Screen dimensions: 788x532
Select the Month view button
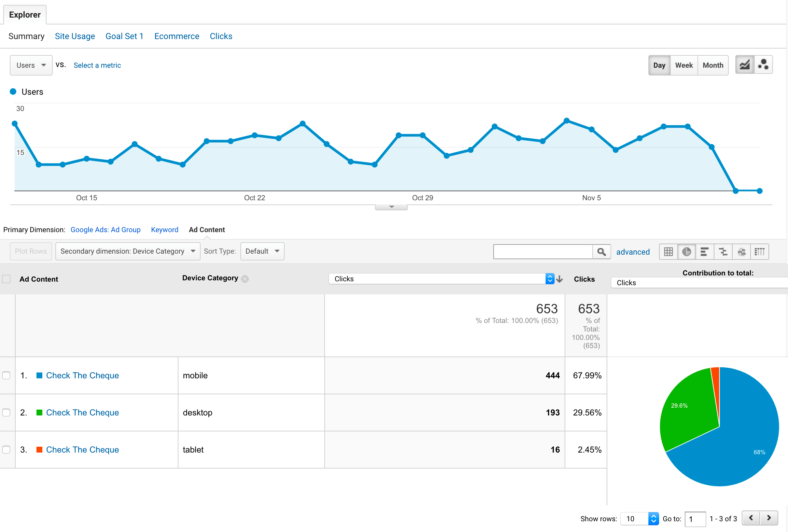pos(712,65)
